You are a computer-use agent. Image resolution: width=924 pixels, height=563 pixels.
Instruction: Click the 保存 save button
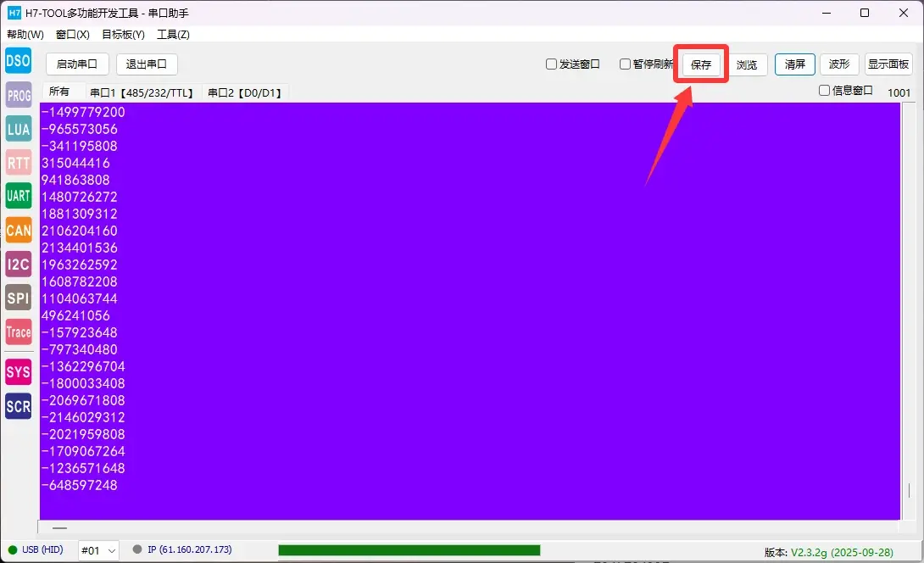point(701,64)
